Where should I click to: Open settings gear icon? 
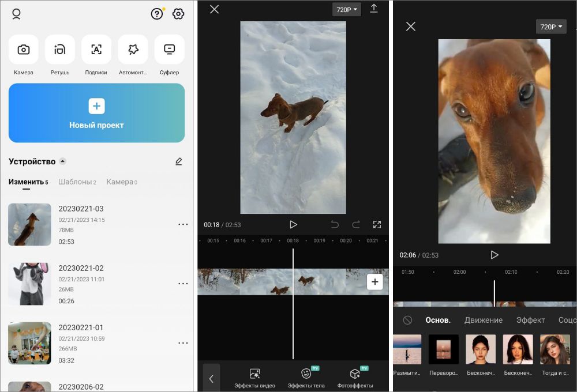(178, 14)
